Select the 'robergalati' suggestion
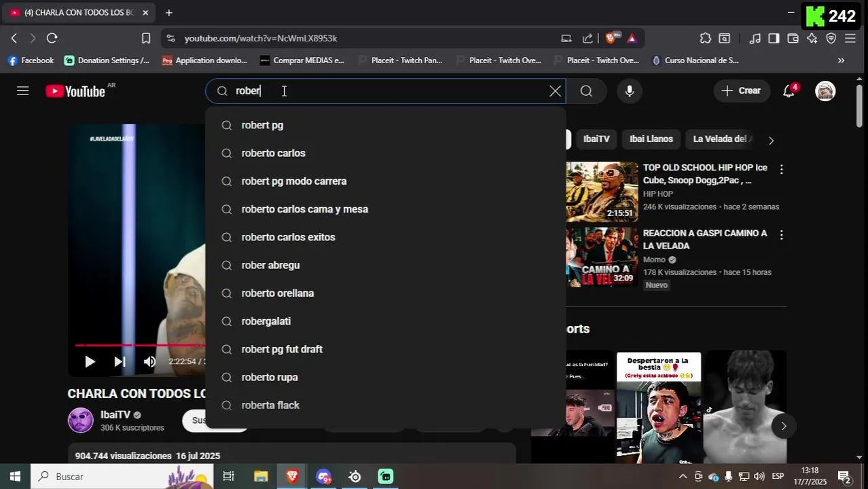Image resolution: width=868 pixels, height=489 pixels. click(385, 321)
